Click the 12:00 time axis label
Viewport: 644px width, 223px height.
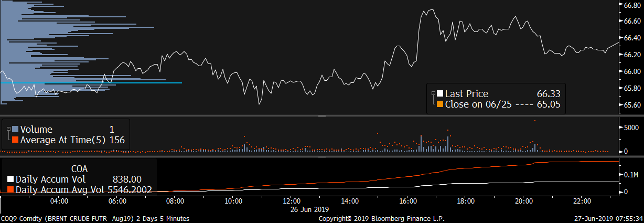click(291, 201)
